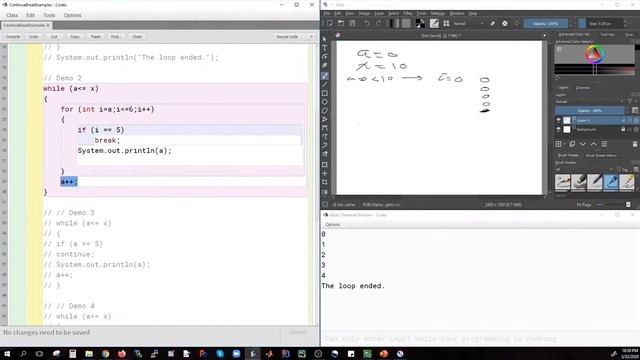
Task: Select the Text tool in Krita toolbox
Action: [x=324, y=48]
